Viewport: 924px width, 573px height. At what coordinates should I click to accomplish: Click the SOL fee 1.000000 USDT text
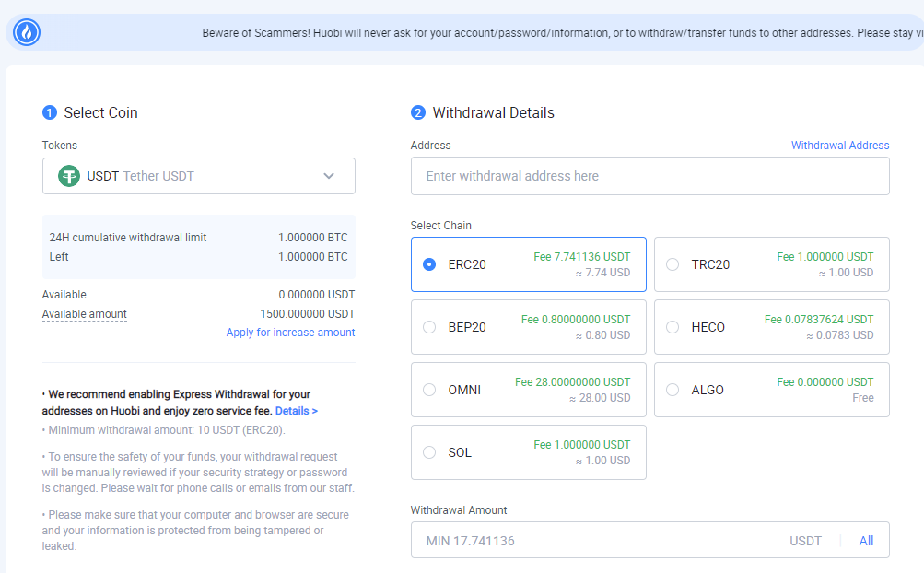[581, 444]
